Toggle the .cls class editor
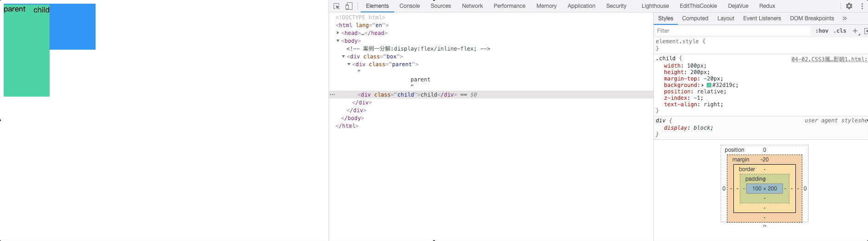This screenshot has height=241, width=868. point(840,31)
